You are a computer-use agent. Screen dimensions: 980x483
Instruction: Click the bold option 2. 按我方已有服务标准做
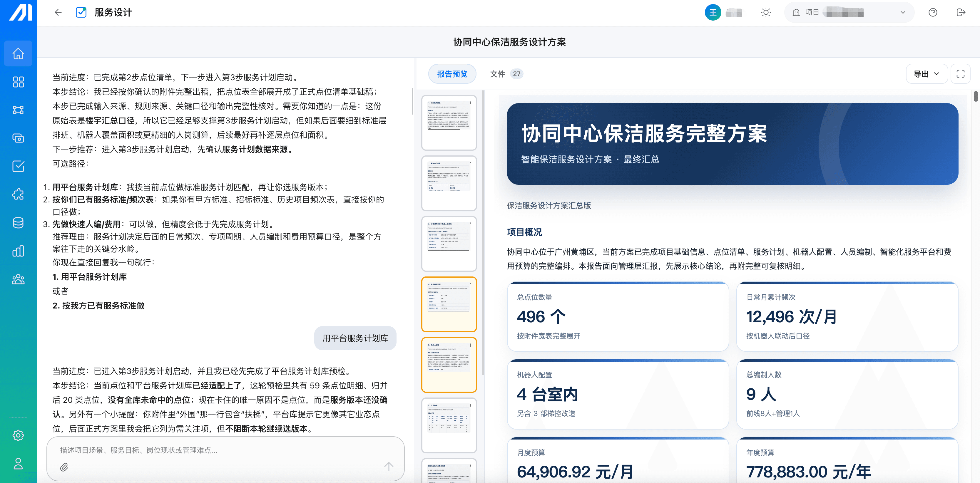pos(98,306)
